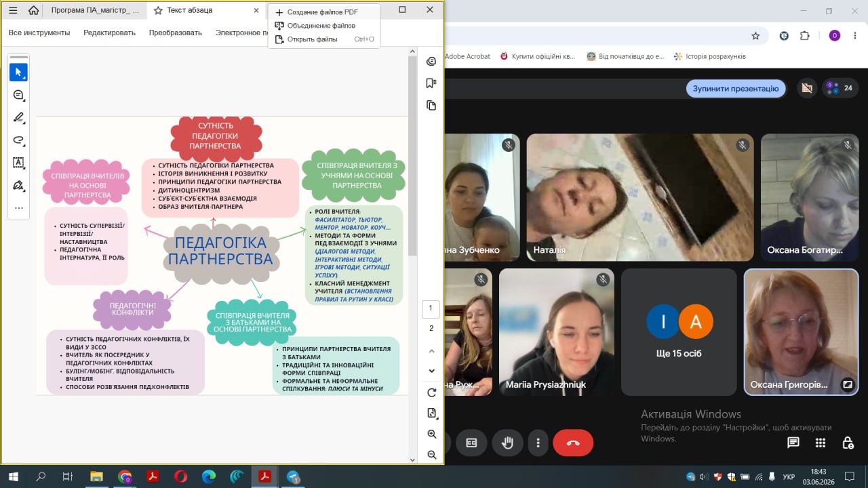Open the Meet participants list (24)

coord(841,88)
